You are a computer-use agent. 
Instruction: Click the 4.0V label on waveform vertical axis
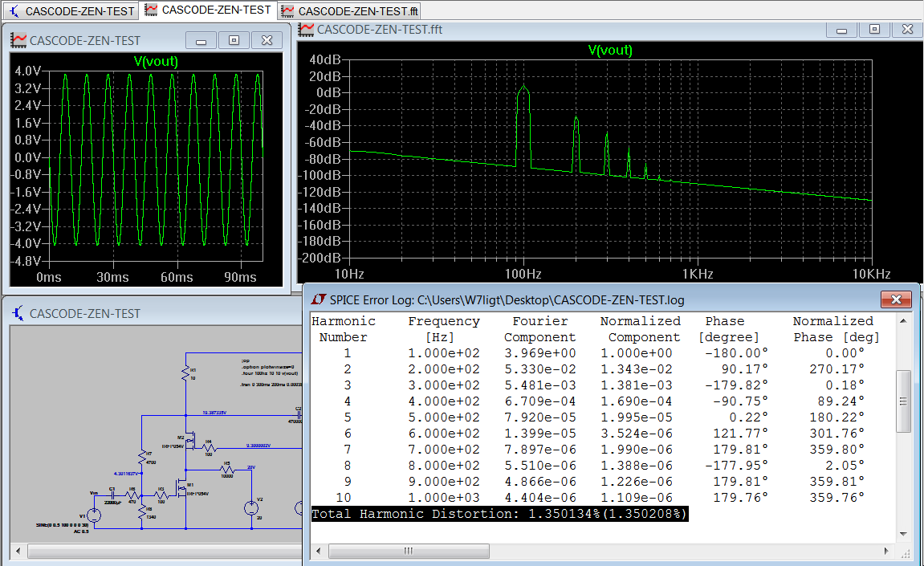coord(28,71)
